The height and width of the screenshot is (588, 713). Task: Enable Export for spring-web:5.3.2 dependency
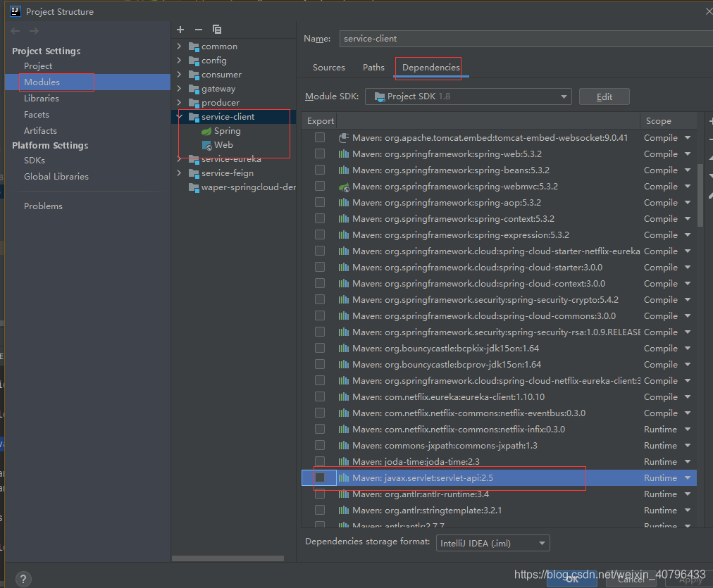coord(320,154)
